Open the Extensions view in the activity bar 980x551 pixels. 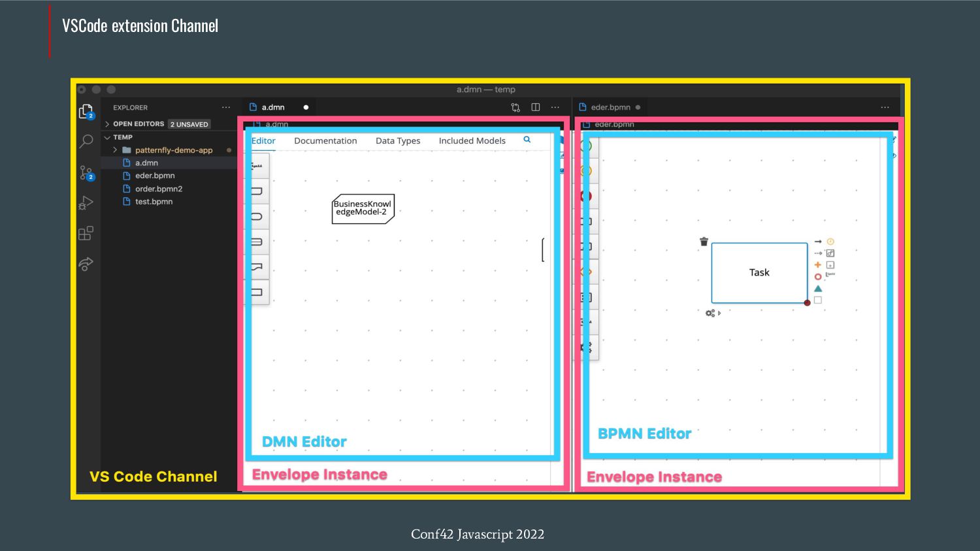click(86, 233)
